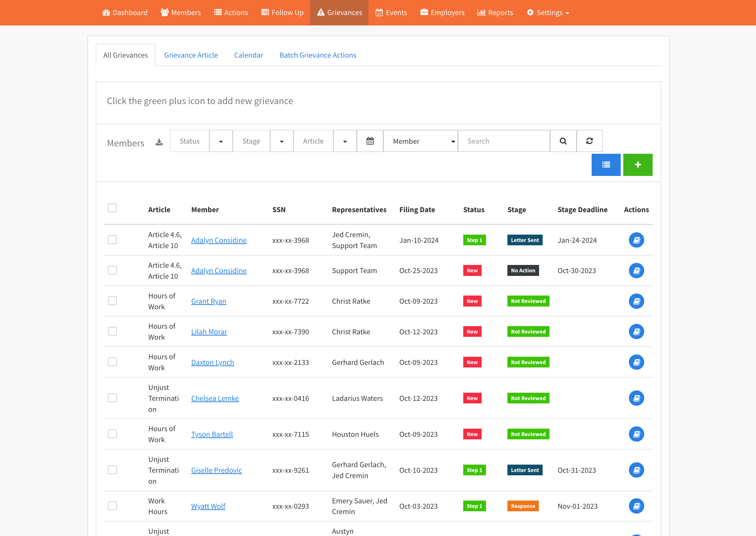Open the Settings dropdown in navbar
The image size is (756, 536).
(x=548, y=12)
